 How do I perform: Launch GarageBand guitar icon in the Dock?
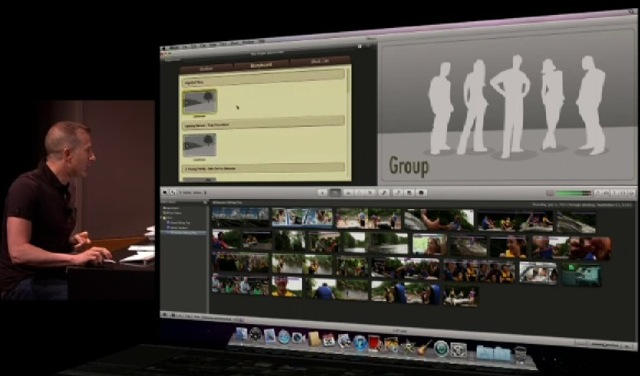click(x=424, y=347)
